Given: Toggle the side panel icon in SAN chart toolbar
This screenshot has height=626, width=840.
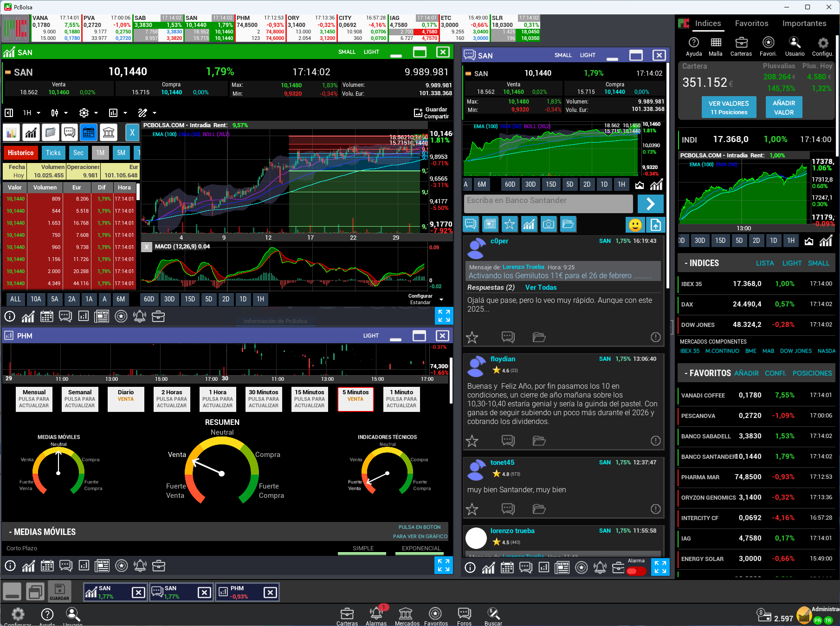Looking at the screenshot, I should tap(9, 113).
